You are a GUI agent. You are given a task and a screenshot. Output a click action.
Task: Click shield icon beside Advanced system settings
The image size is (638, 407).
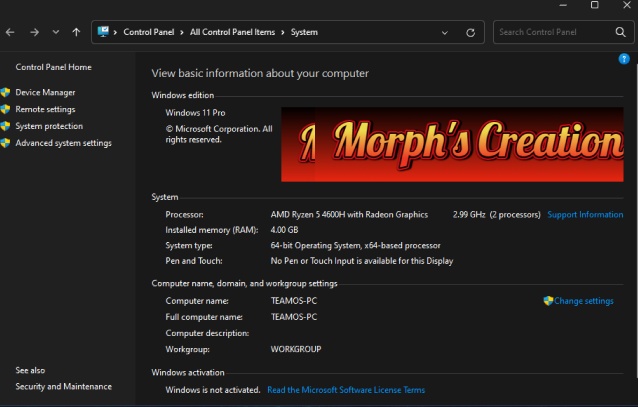(5, 143)
